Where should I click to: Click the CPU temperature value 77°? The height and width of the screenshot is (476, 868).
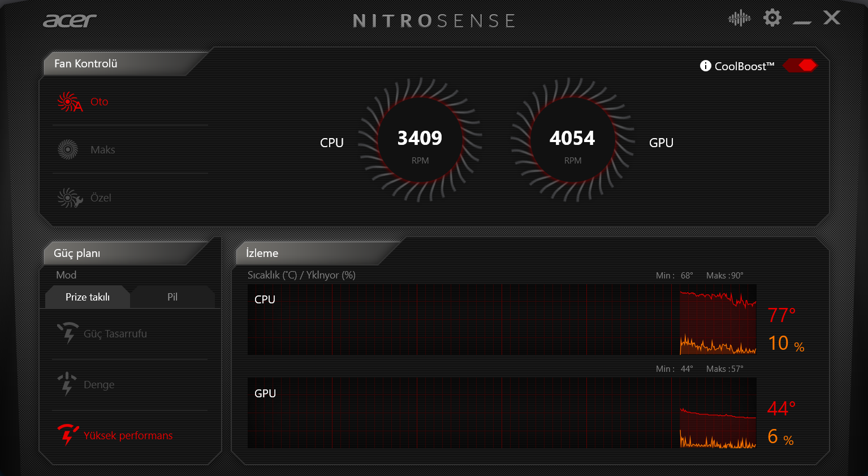click(781, 315)
